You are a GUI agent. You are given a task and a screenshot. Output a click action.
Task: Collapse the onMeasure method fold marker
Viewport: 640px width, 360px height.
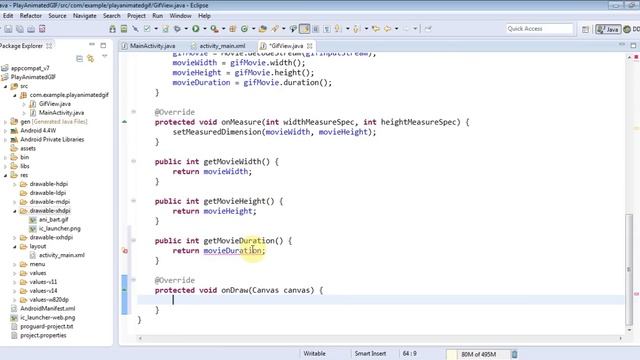point(133,112)
